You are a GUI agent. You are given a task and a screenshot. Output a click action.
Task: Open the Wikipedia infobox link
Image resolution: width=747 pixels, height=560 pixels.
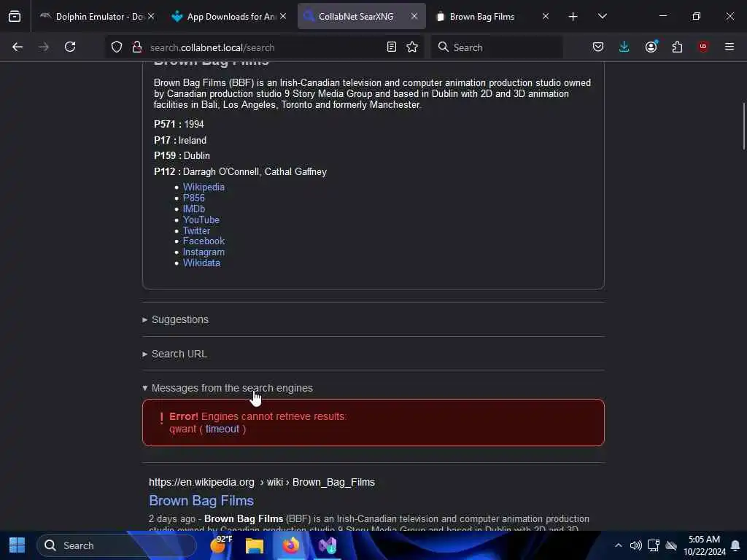[204, 187]
